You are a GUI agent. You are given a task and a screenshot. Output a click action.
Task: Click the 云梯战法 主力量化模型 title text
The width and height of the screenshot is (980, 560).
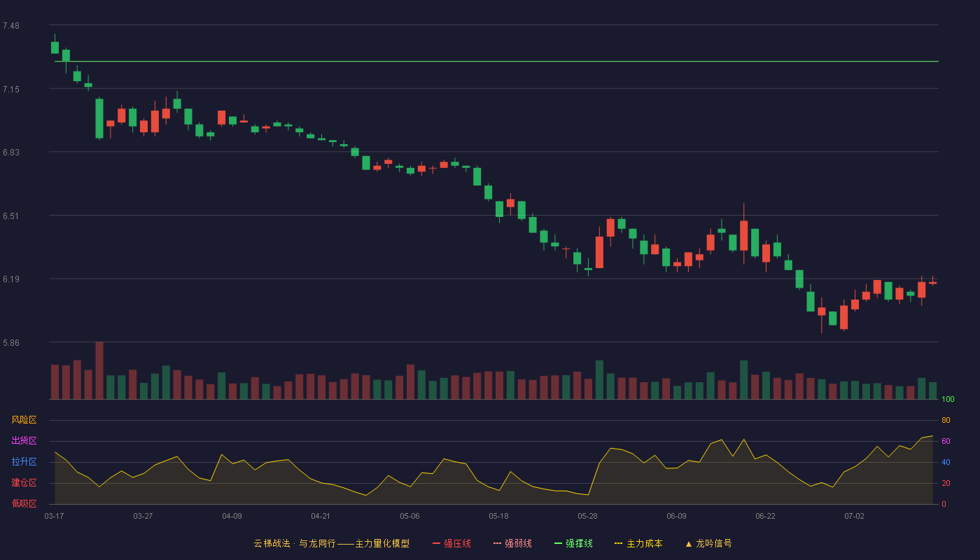[331, 543]
